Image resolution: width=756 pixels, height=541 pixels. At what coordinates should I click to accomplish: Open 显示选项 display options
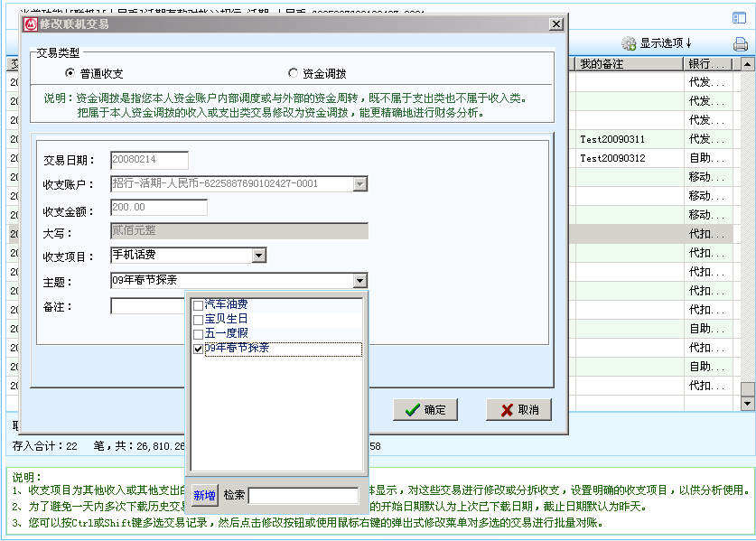[656, 43]
